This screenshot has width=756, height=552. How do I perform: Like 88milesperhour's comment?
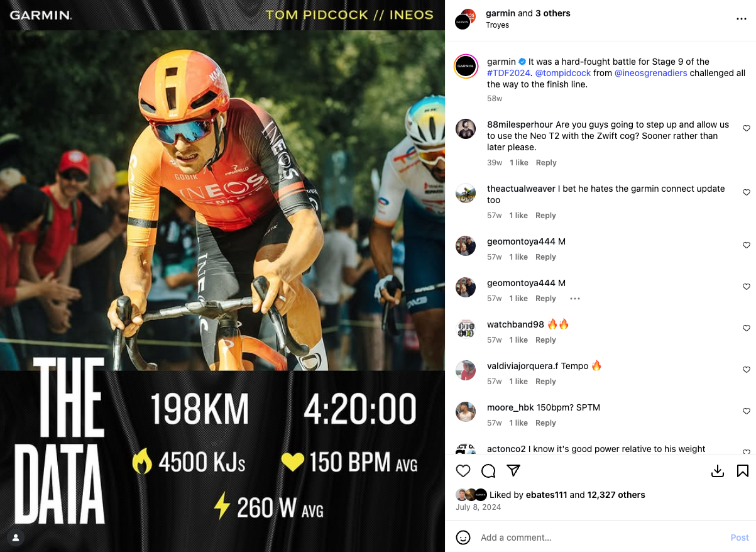[x=747, y=128]
